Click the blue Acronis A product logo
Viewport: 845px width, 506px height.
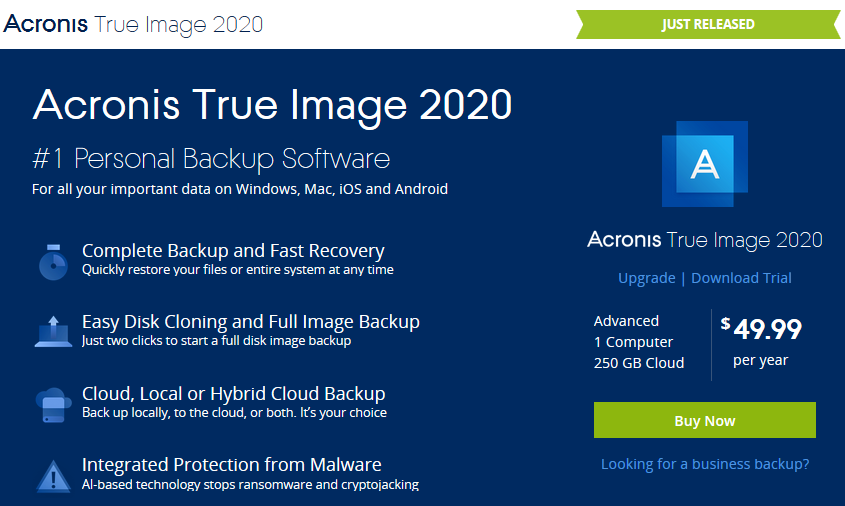point(705,164)
